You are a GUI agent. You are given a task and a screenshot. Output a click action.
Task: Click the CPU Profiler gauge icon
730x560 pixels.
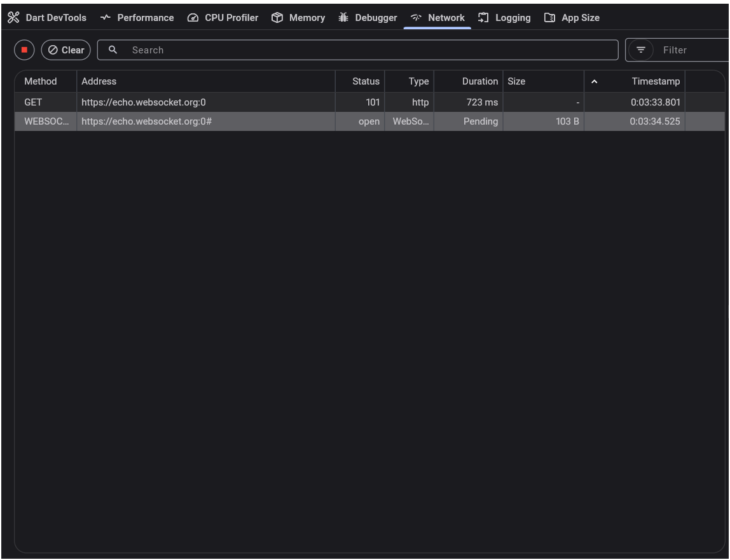coord(193,18)
